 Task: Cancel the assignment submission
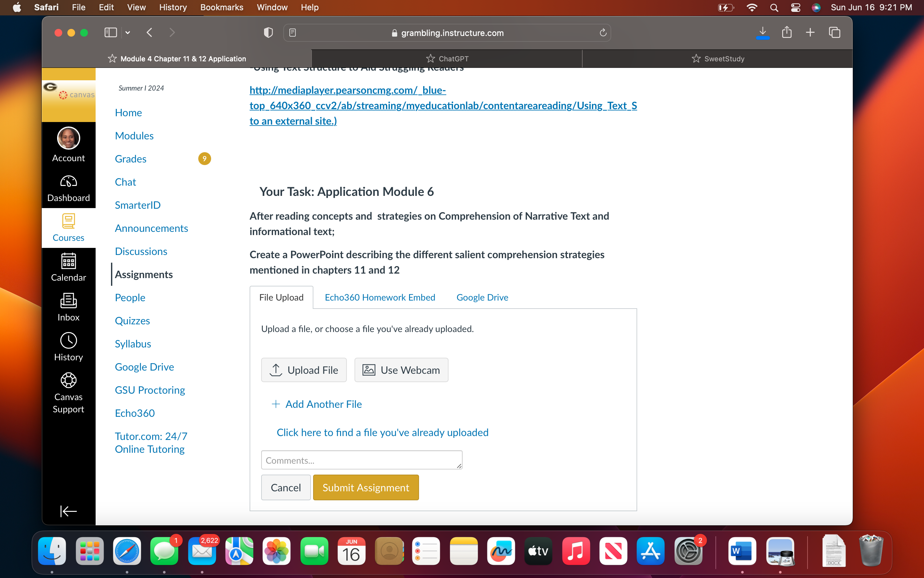pos(286,487)
